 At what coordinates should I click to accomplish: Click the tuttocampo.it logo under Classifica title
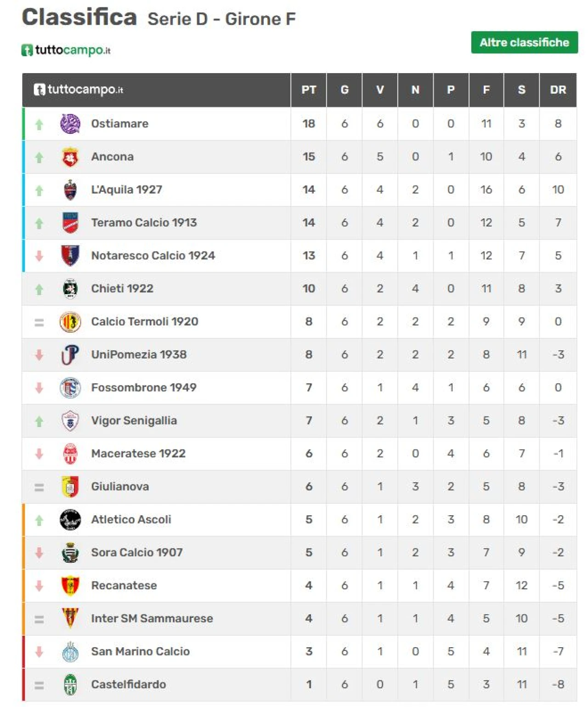[x=66, y=50]
